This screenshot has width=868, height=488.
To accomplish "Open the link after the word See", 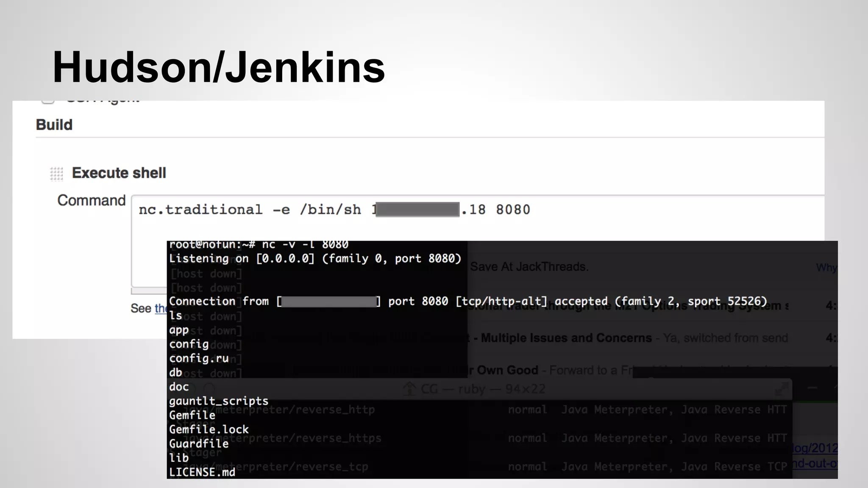I will [x=161, y=308].
